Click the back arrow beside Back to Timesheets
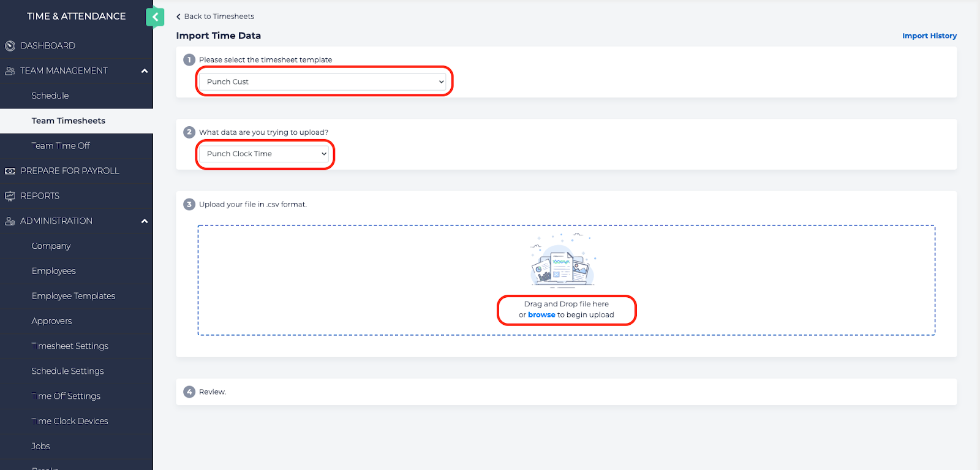Image resolution: width=980 pixels, height=470 pixels. click(x=178, y=17)
